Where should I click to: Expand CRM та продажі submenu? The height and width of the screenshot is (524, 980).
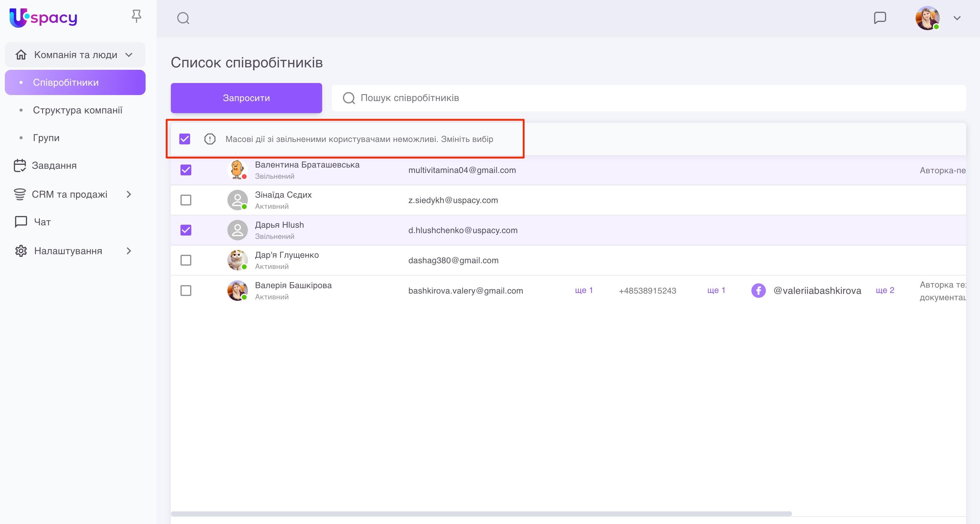click(128, 194)
